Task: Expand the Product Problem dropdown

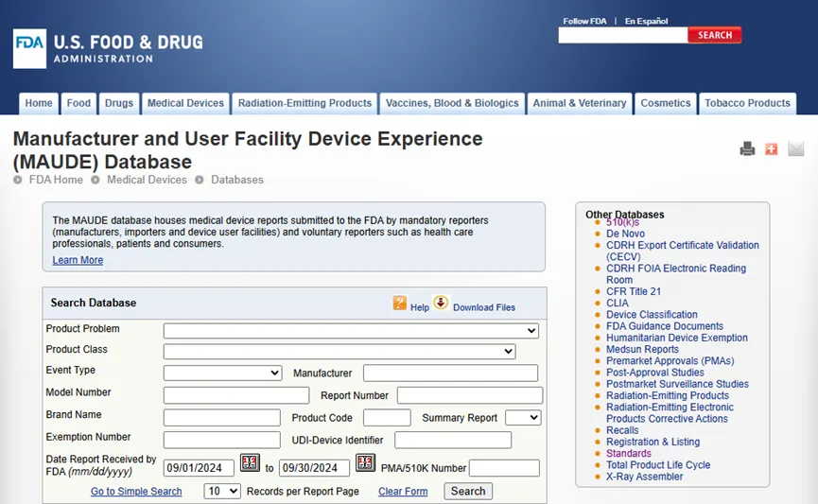Action: (x=351, y=331)
